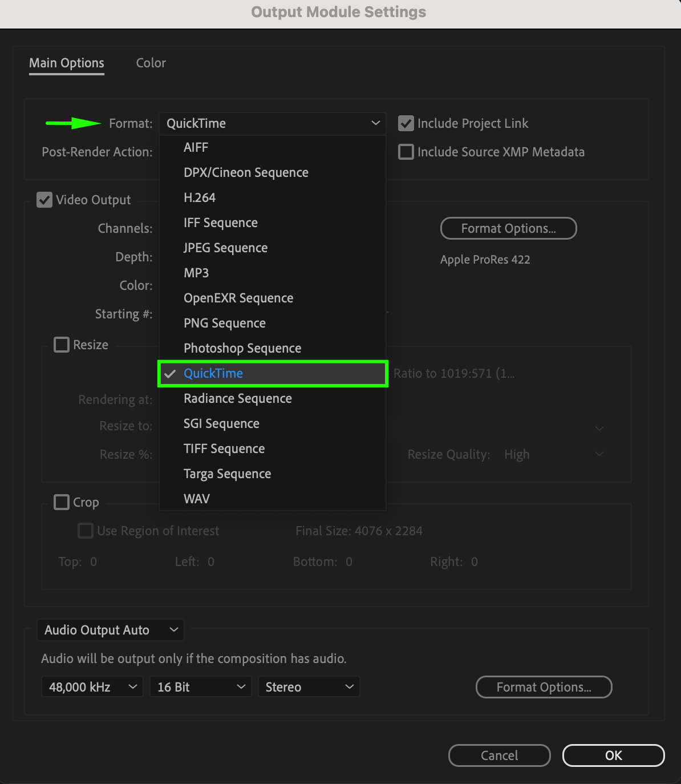Screen dimensions: 681x784
Task: Turn on the Crop checkbox
Action: coord(62,502)
